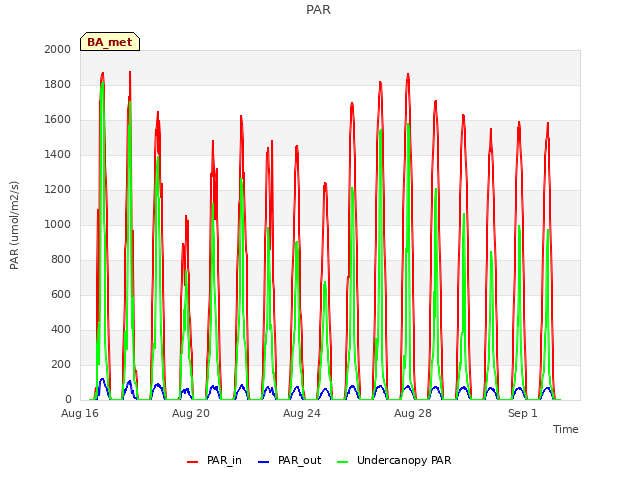Click the 600 y-axis tick label
Image resolution: width=640 pixels, height=480 pixels.
(x=61, y=294)
